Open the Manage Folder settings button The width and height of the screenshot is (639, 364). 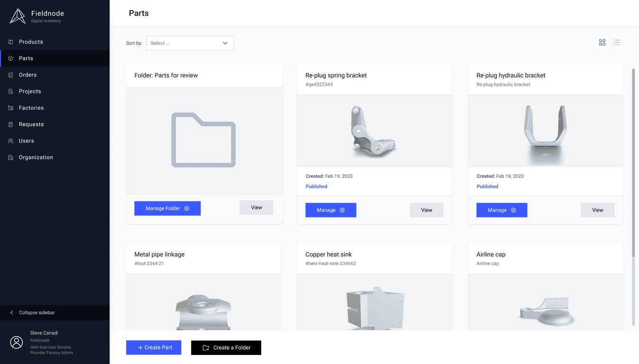[x=167, y=209]
